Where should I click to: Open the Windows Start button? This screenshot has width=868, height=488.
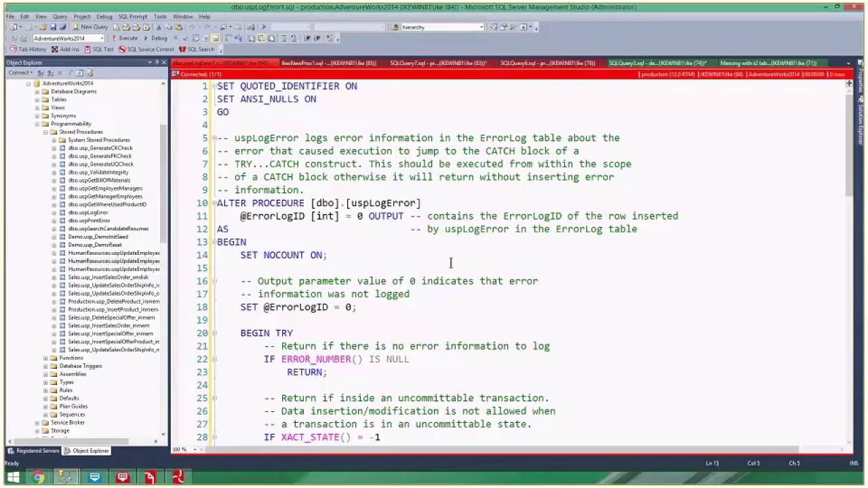point(13,477)
